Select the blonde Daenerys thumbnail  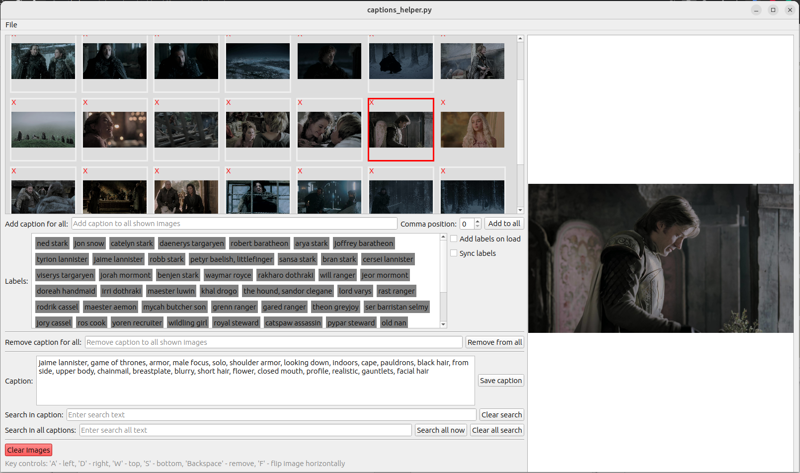pos(472,130)
